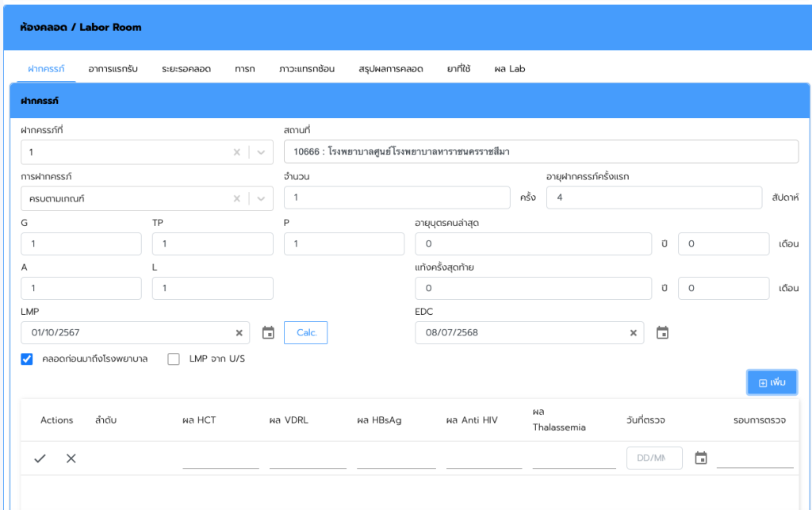Image resolution: width=812 pixels, height=510 pixels.
Task: Confirm the new lab row with checkmark
Action: (40, 458)
